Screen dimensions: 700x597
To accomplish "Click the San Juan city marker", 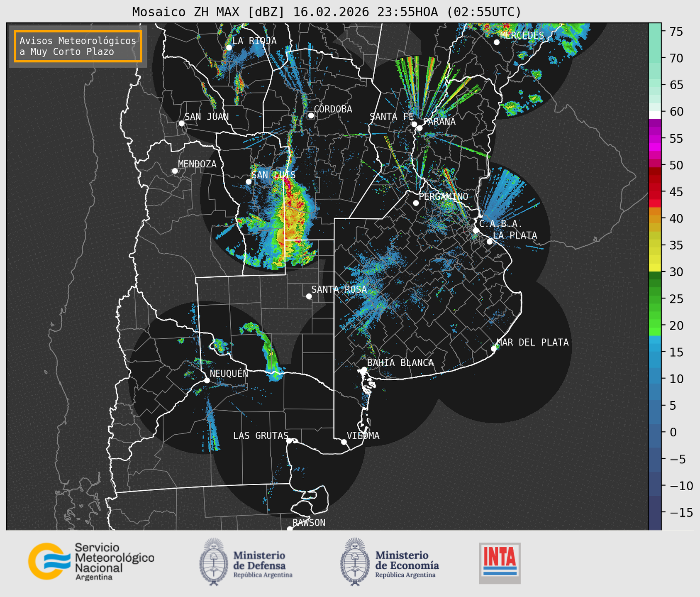I will [181, 123].
